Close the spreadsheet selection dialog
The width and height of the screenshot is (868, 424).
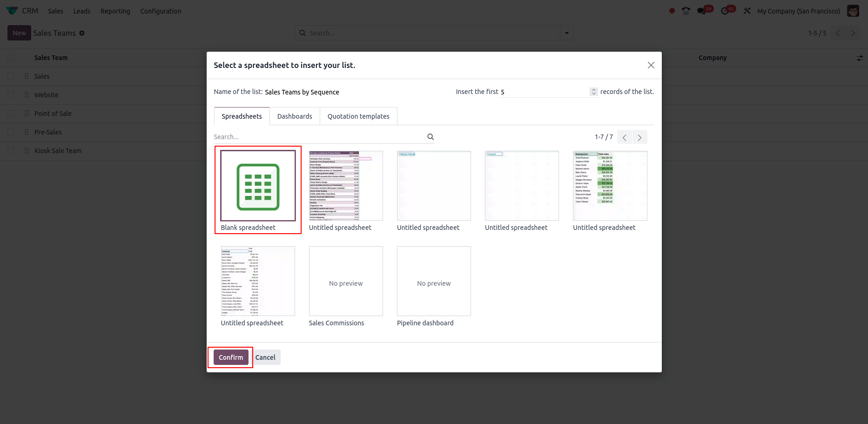(651, 65)
